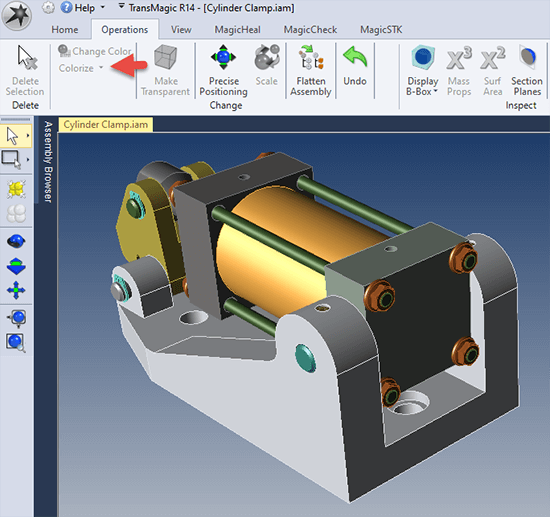Viewport: 550px width, 517px height.
Task: Click the gray spheres group icon
Action: tap(16, 213)
